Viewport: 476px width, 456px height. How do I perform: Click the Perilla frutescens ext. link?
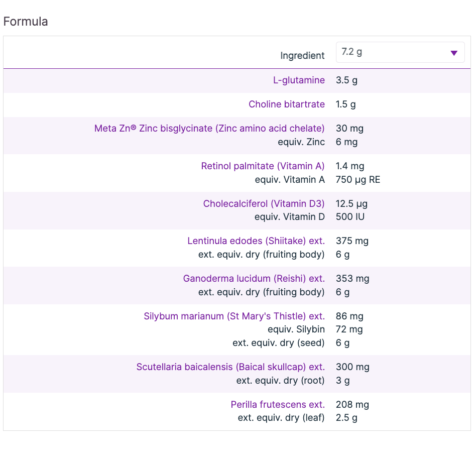click(278, 405)
